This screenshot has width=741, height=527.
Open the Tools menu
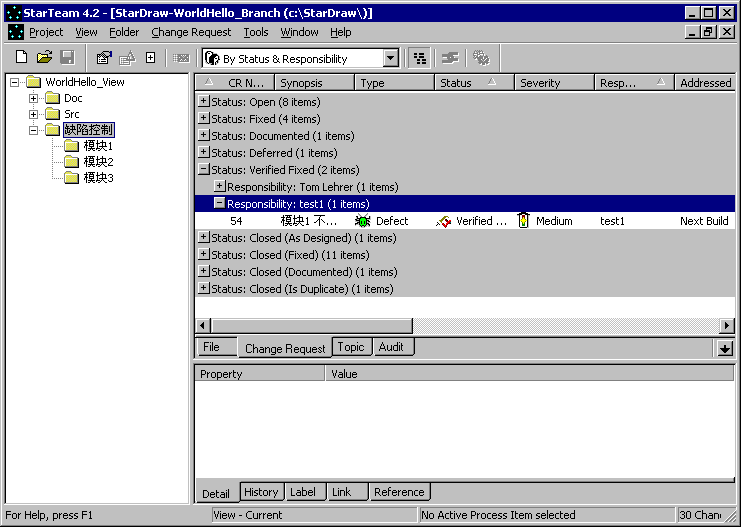click(256, 32)
